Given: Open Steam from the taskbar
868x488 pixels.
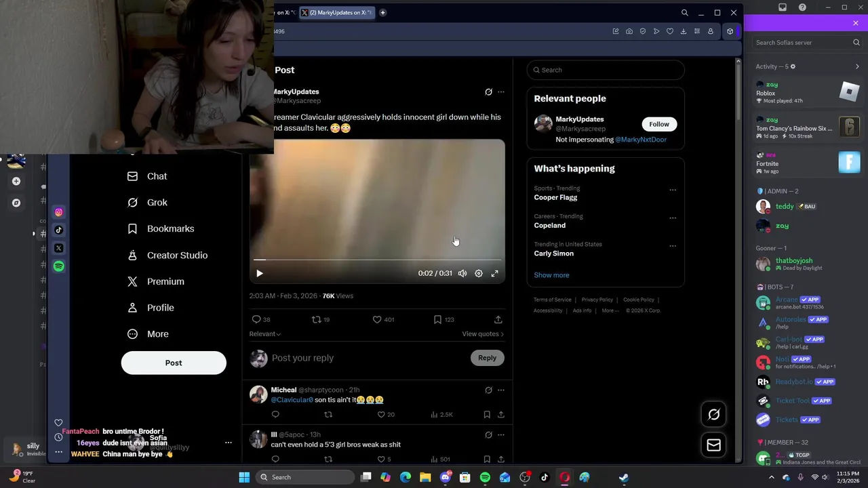Looking at the screenshot, I should (x=624, y=477).
